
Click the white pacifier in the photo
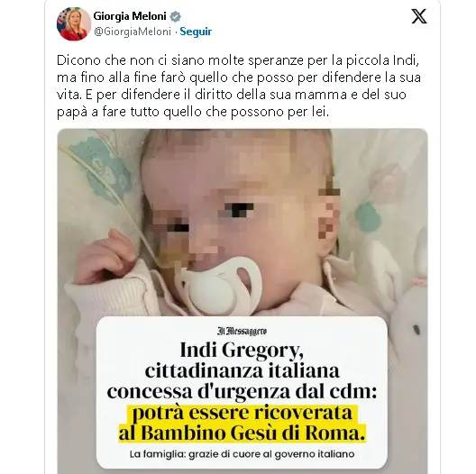(218, 286)
